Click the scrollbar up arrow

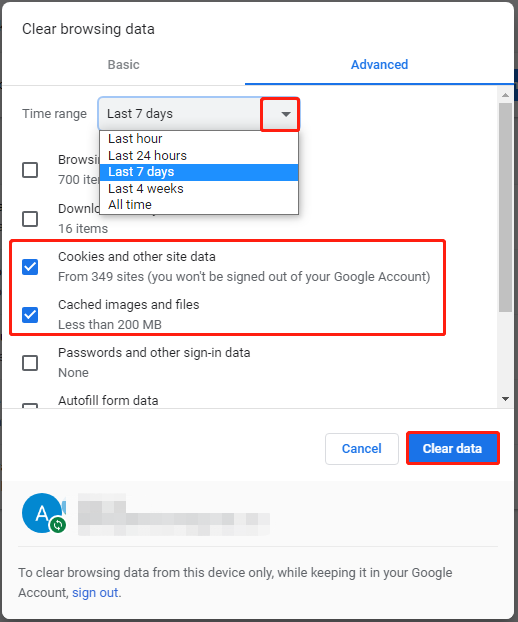tap(505, 95)
